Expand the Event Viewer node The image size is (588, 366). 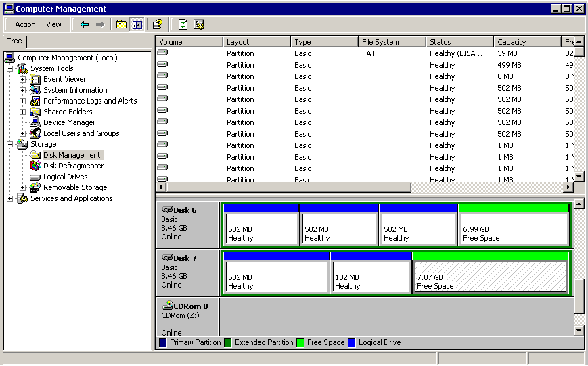22,79
